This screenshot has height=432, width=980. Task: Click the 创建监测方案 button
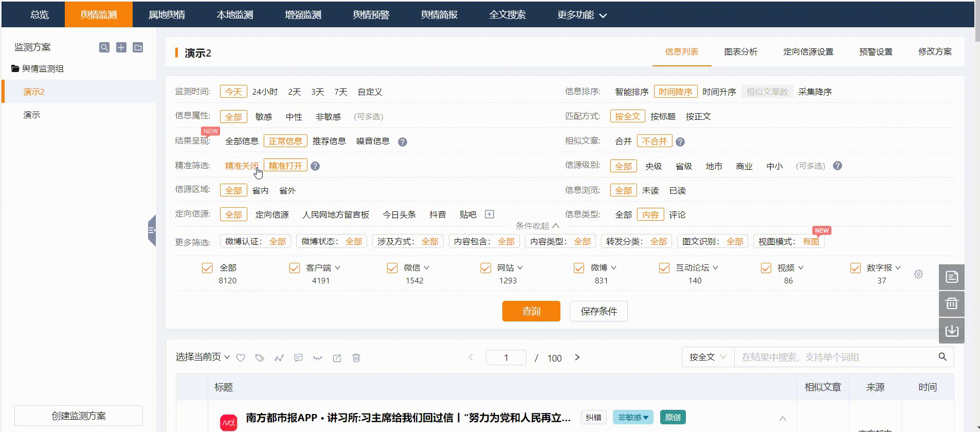tap(79, 416)
